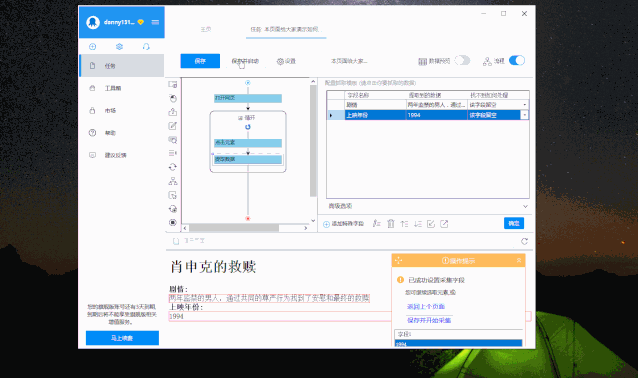Switch to the 任务 task tab
Image resolution: width=638 pixels, height=378 pixels.
click(x=286, y=29)
